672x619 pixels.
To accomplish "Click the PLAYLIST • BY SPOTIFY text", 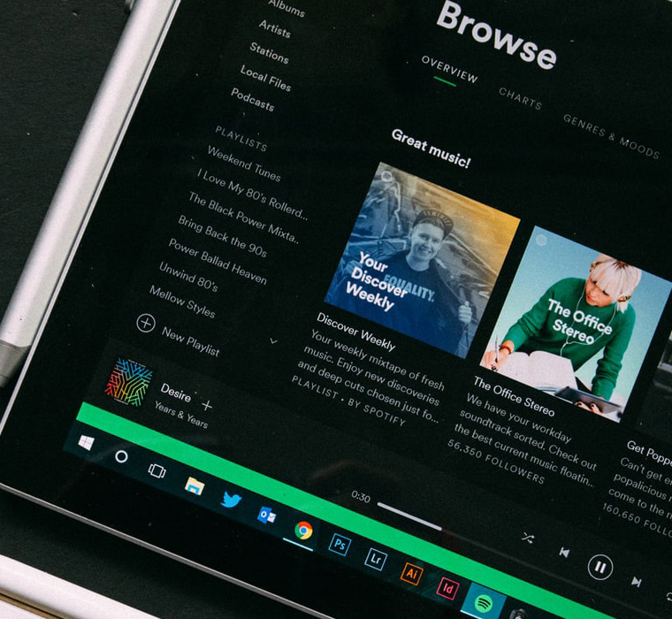I will click(x=348, y=401).
